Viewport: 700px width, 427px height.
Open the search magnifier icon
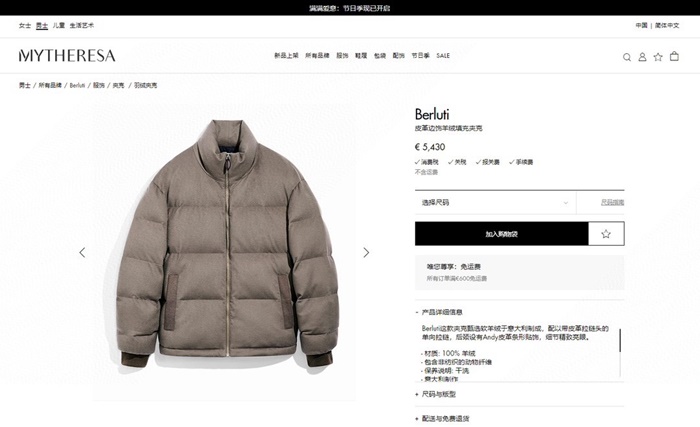627,57
